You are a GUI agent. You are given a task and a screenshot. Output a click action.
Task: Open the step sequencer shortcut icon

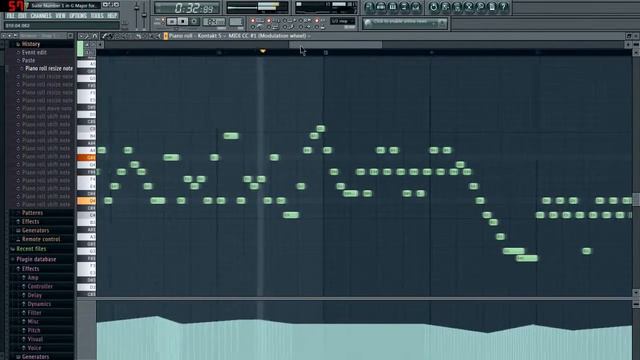tap(381, 7)
